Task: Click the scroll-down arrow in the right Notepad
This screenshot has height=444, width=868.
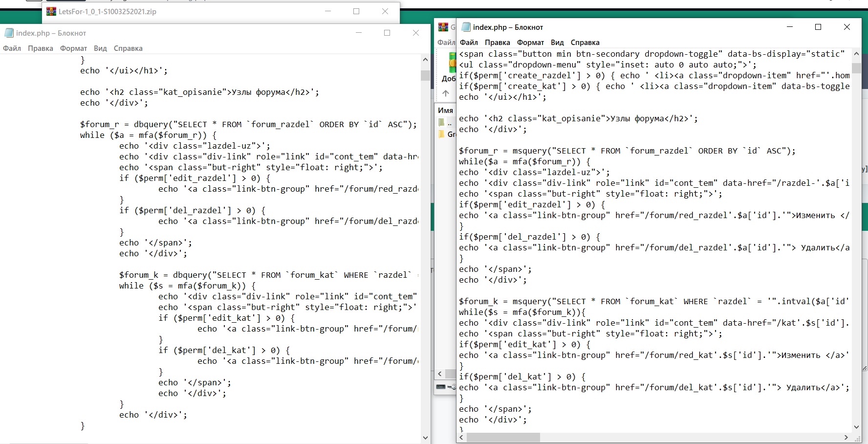Action: coord(856,426)
